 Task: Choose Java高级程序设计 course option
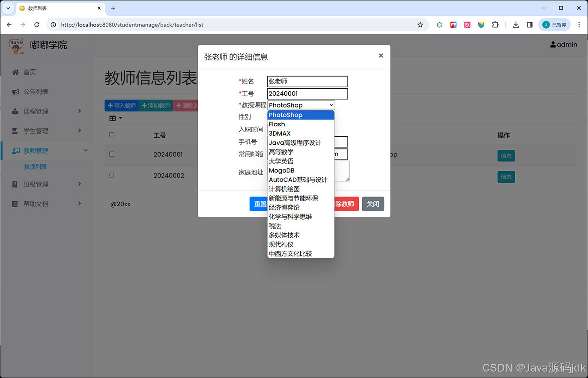301,143
